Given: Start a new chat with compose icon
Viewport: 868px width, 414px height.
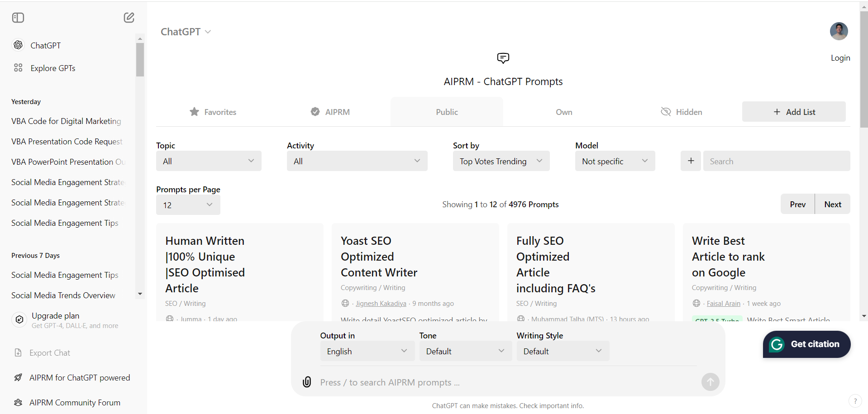Looking at the screenshot, I should coord(129,18).
